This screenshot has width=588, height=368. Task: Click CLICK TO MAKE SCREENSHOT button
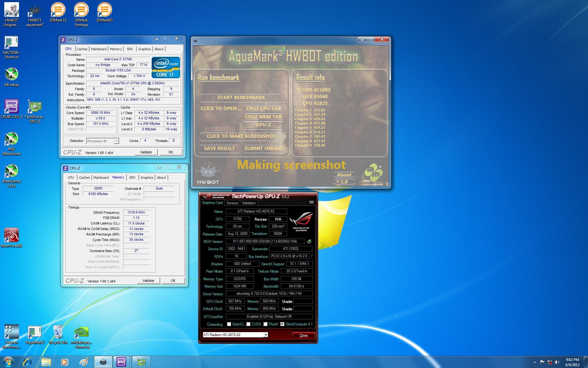click(241, 136)
